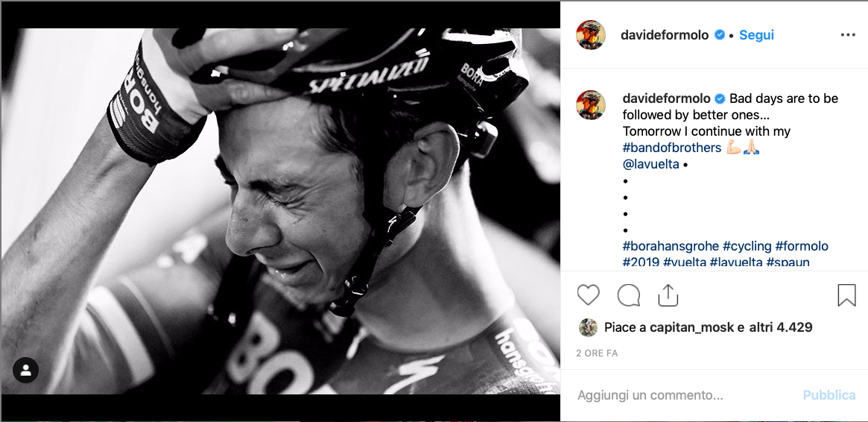Open the header profile picture avatar
This screenshot has height=422, width=868.
(590, 35)
